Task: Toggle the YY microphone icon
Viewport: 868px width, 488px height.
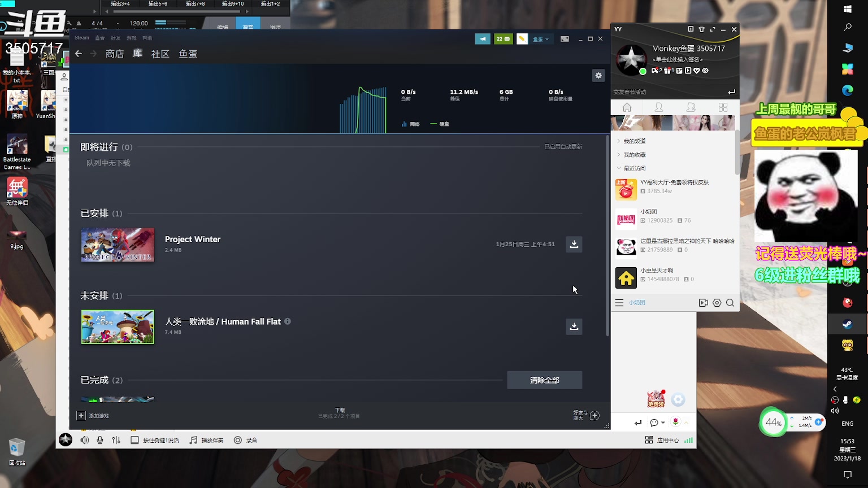Action: coord(100,440)
